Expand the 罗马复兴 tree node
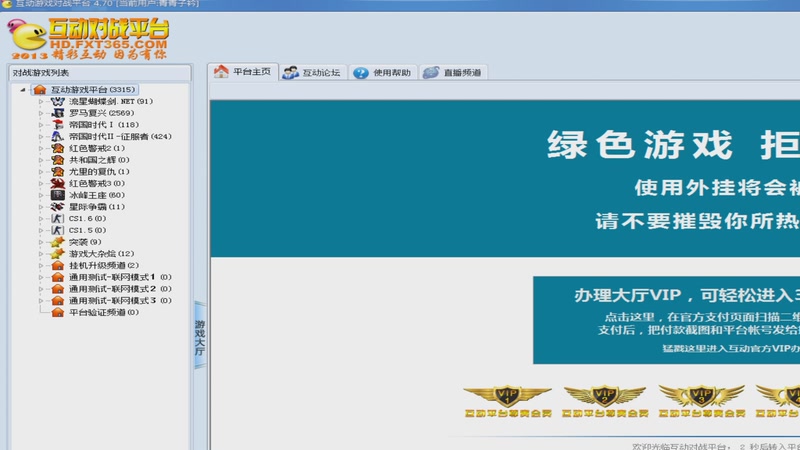The image size is (800, 450). pyautogui.click(x=41, y=113)
